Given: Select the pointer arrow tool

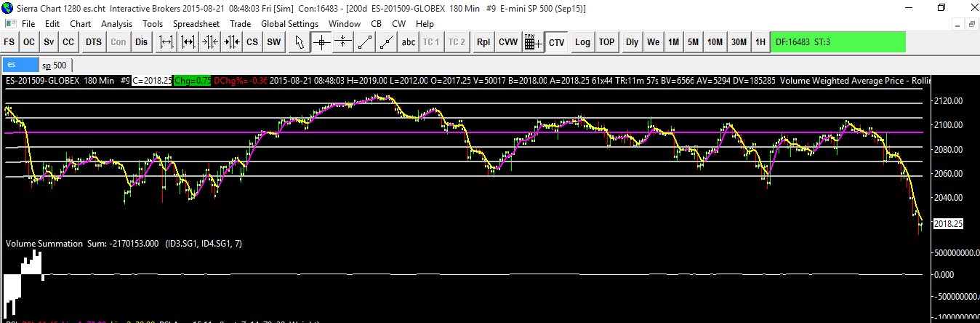Looking at the screenshot, I should [x=299, y=42].
